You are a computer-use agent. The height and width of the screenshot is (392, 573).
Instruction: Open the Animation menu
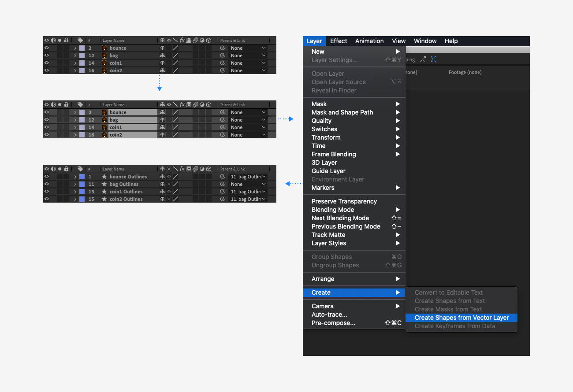point(369,41)
